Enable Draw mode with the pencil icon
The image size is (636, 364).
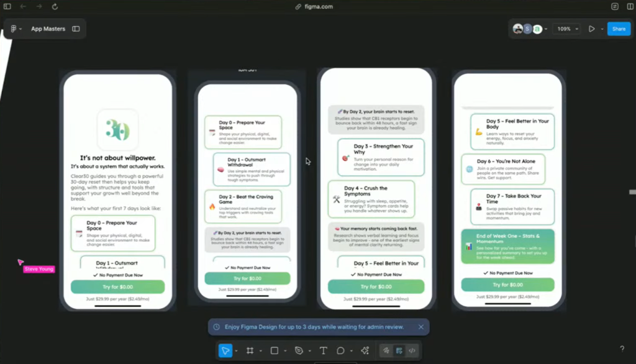tap(386, 350)
